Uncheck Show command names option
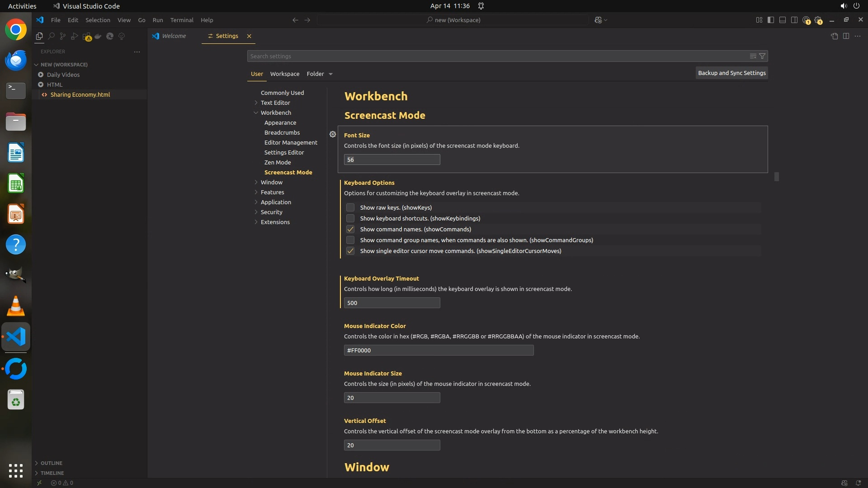 tap(350, 229)
